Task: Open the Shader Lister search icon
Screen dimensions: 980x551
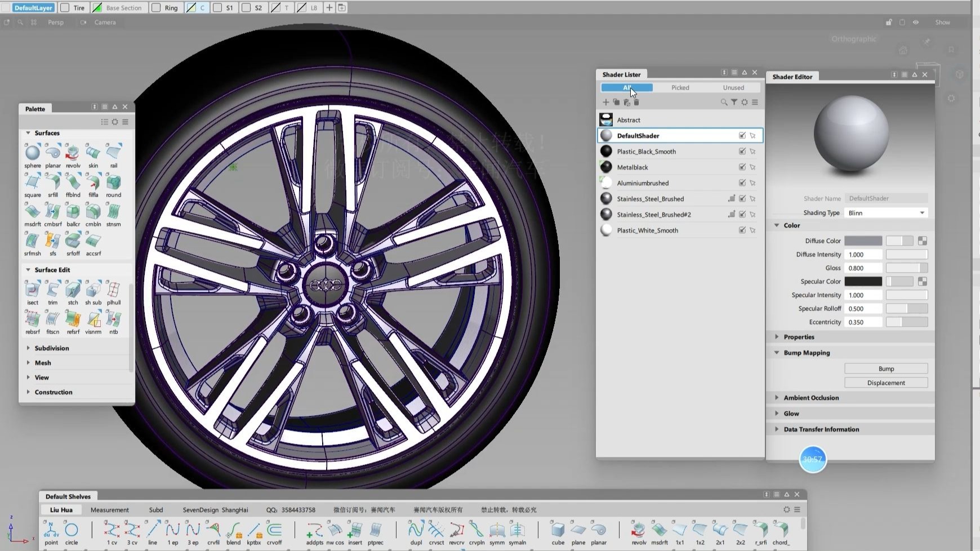Action: pos(724,103)
